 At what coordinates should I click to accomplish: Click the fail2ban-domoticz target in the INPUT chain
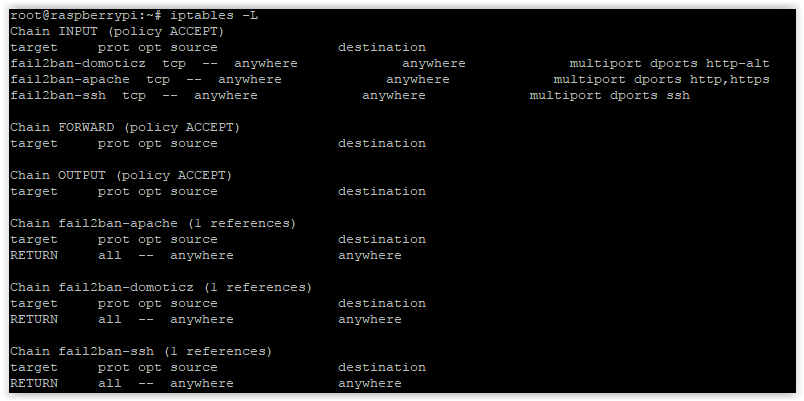(x=78, y=64)
